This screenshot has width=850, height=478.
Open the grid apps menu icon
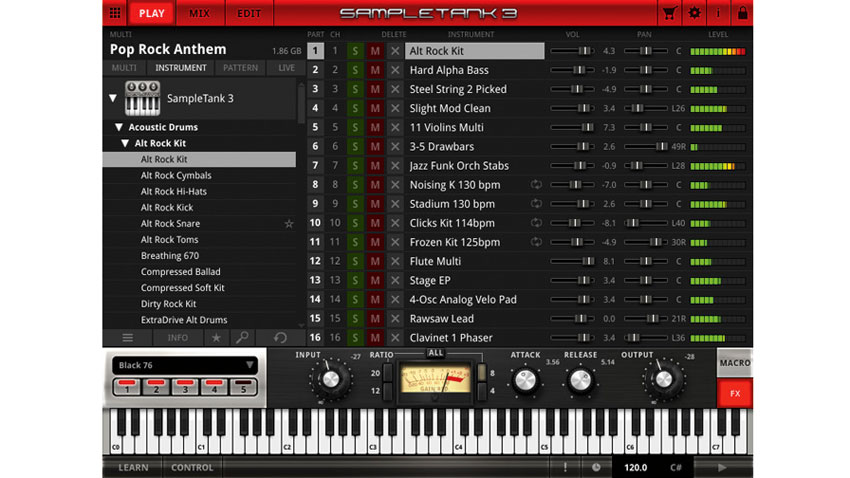(115, 13)
